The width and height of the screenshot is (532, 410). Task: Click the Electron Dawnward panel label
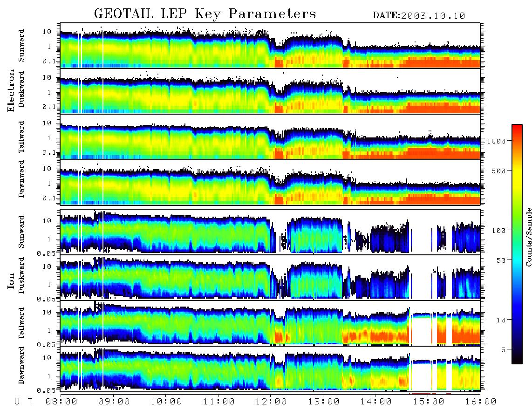pyautogui.click(x=21, y=179)
